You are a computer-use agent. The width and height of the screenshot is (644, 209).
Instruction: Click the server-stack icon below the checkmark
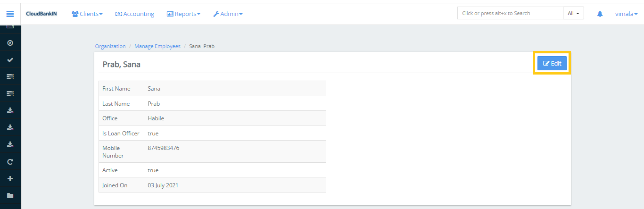[x=10, y=76]
